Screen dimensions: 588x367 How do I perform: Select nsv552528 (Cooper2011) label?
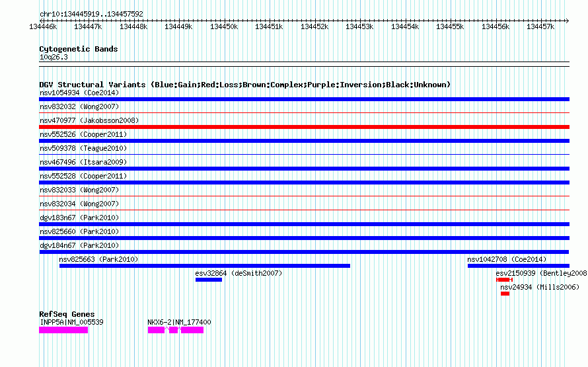click(83, 176)
